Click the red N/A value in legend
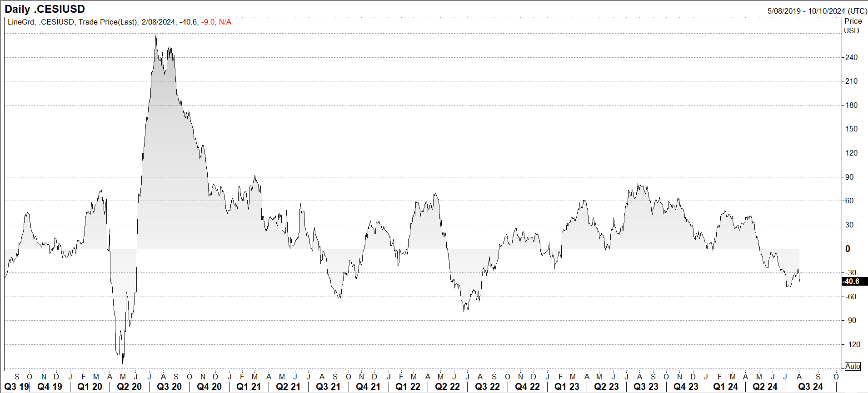868x393 pixels. tap(225, 22)
